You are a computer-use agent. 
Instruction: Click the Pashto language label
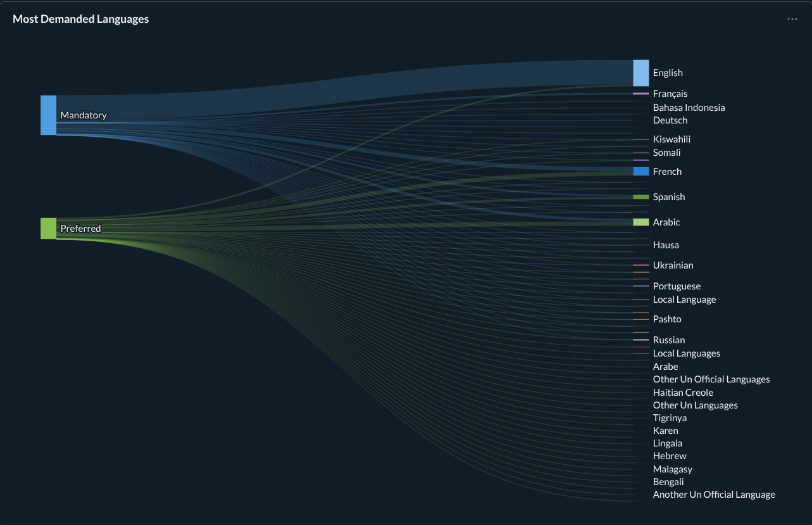point(667,319)
